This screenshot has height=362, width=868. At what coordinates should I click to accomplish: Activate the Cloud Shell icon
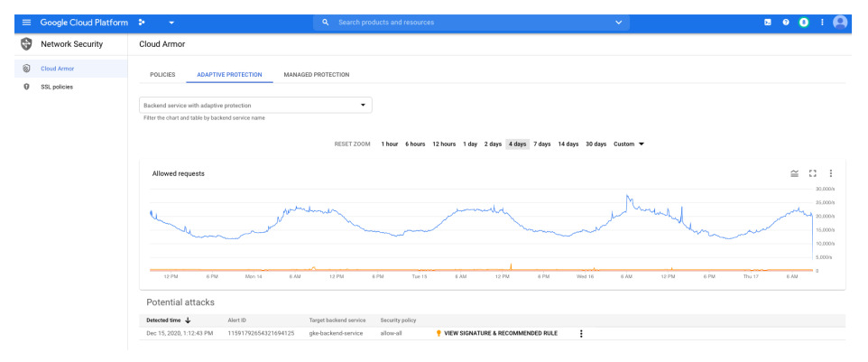[x=768, y=23]
